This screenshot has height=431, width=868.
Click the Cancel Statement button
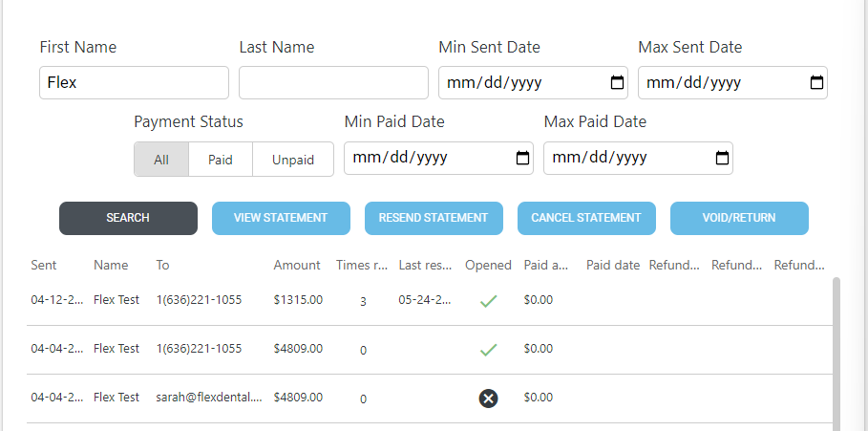[586, 218]
